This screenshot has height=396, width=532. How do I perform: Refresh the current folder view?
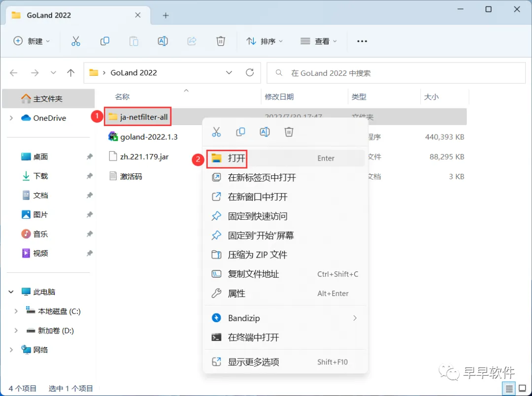[x=250, y=72]
